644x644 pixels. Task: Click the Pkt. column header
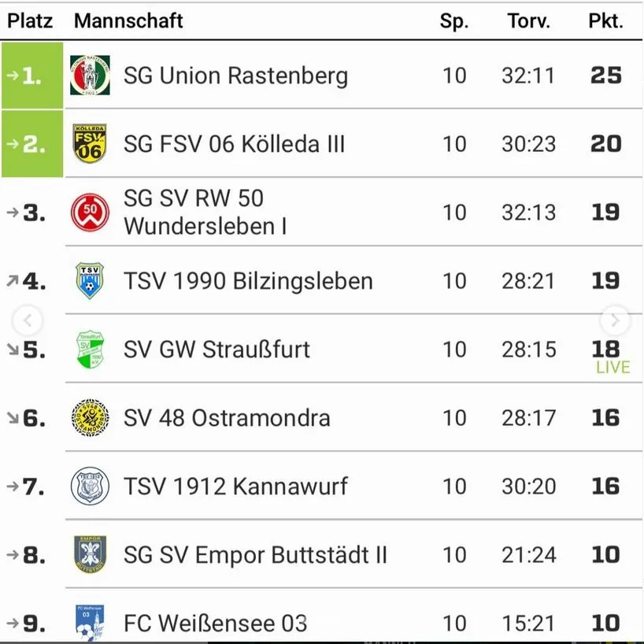tap(605, 21)
